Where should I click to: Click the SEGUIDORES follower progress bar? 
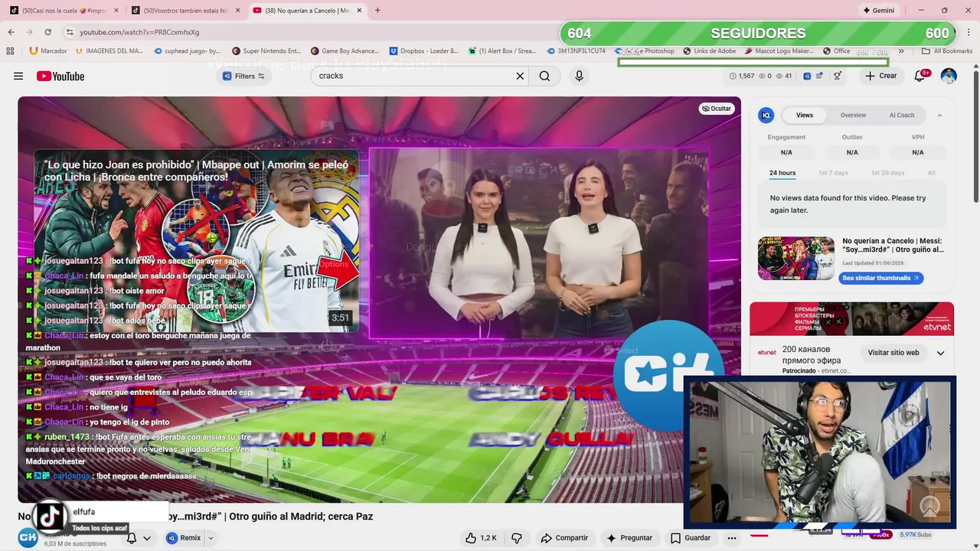pos(758,34)
